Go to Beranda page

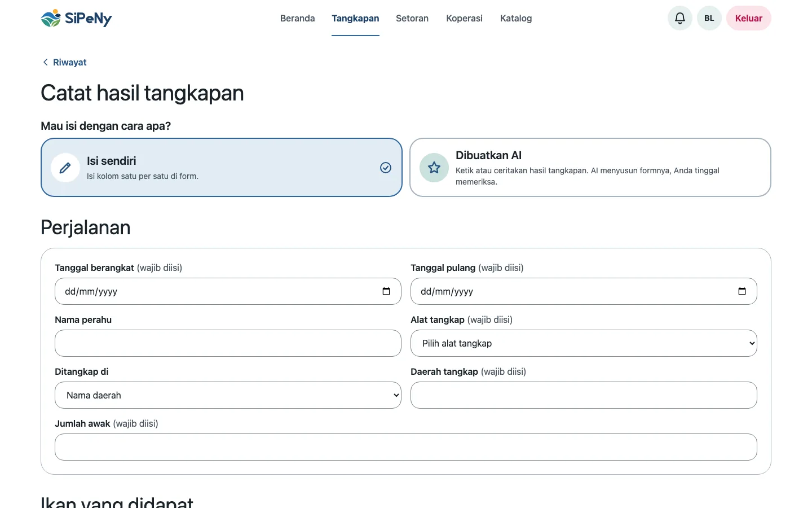click(298, 18)
